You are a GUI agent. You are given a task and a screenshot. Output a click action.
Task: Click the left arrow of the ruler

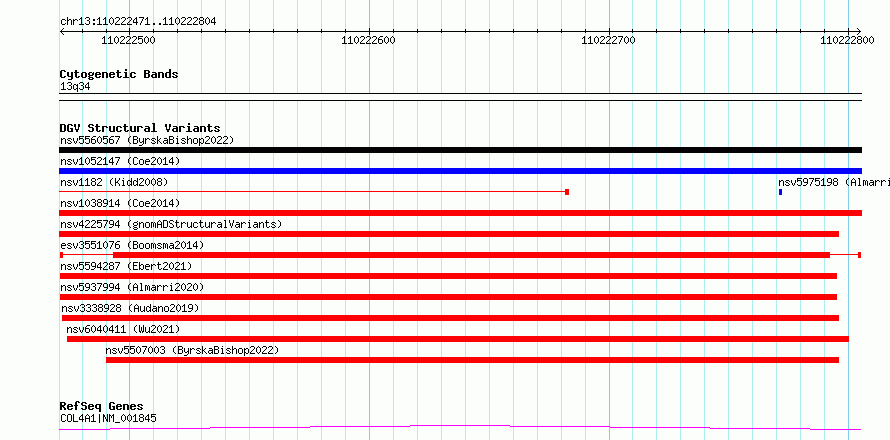62,31
